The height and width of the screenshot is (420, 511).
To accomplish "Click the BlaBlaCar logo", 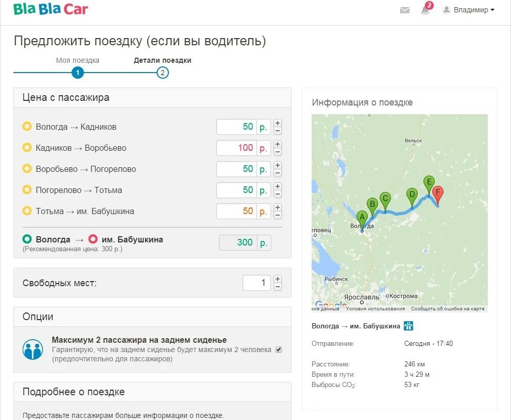I will click(50, 9).
